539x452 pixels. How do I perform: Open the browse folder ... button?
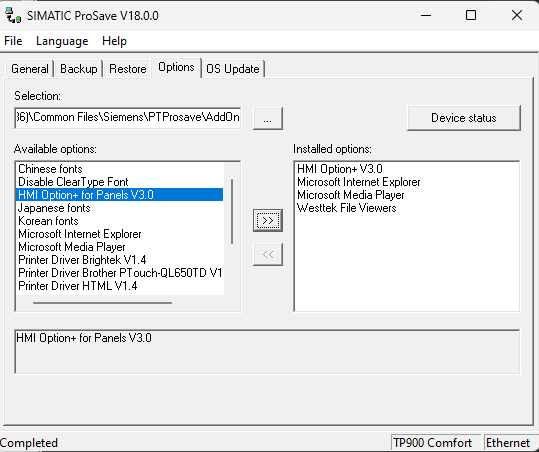pos(268,118)
